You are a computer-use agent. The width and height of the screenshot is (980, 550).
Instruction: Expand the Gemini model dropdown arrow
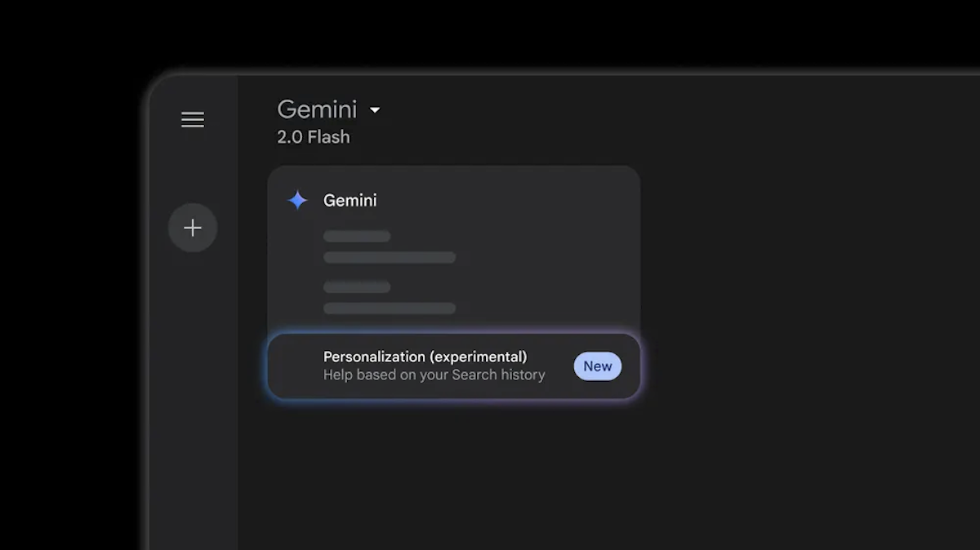tap(375, 110)
